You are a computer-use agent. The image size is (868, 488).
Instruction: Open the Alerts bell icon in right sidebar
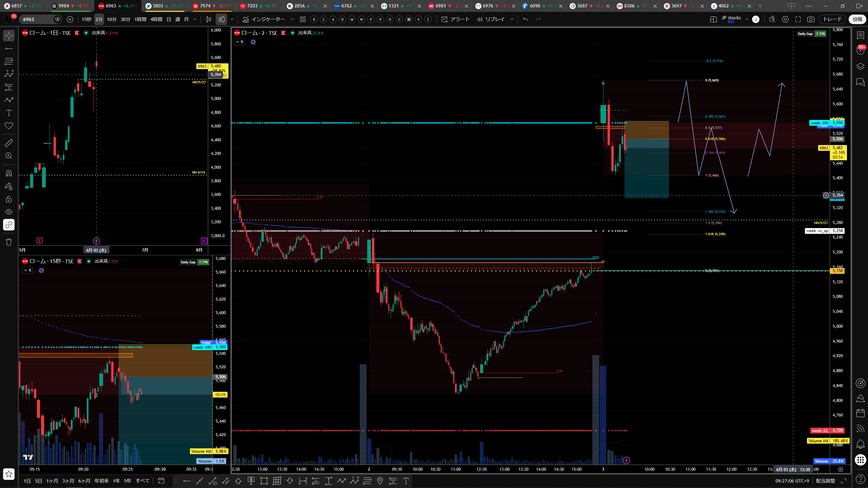(x=860, y=444)
